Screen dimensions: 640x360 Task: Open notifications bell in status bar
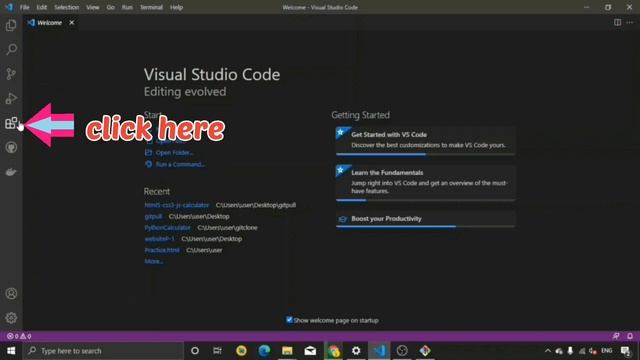[x=630, y=336]
